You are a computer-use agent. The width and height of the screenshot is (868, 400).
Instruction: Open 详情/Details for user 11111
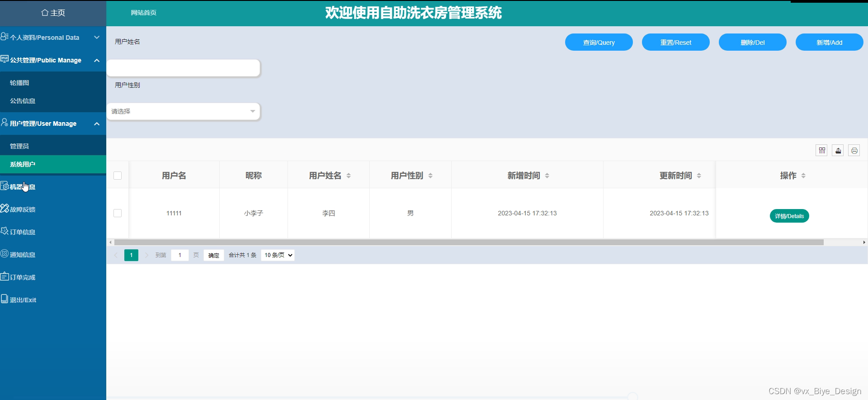(789, 216)
